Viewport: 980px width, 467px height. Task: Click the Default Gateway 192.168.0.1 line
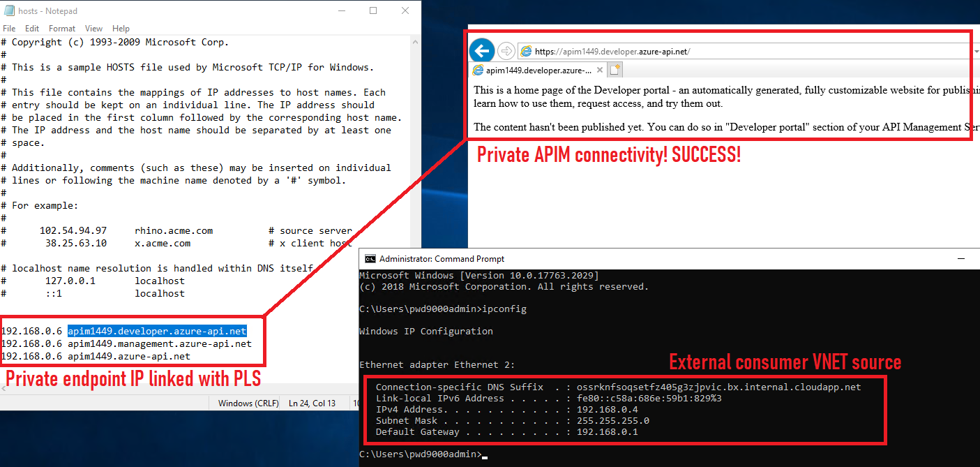507,431
